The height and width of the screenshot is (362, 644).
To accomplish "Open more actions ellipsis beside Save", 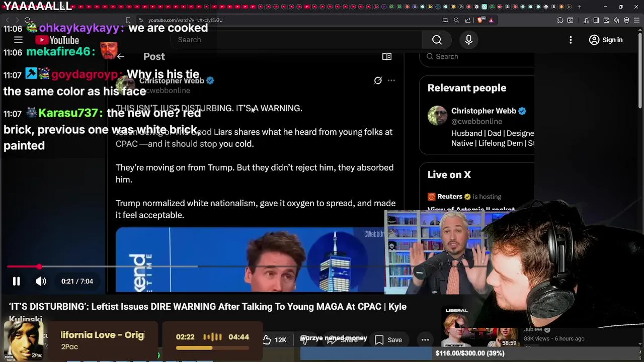I will click(x=425, y=340).
